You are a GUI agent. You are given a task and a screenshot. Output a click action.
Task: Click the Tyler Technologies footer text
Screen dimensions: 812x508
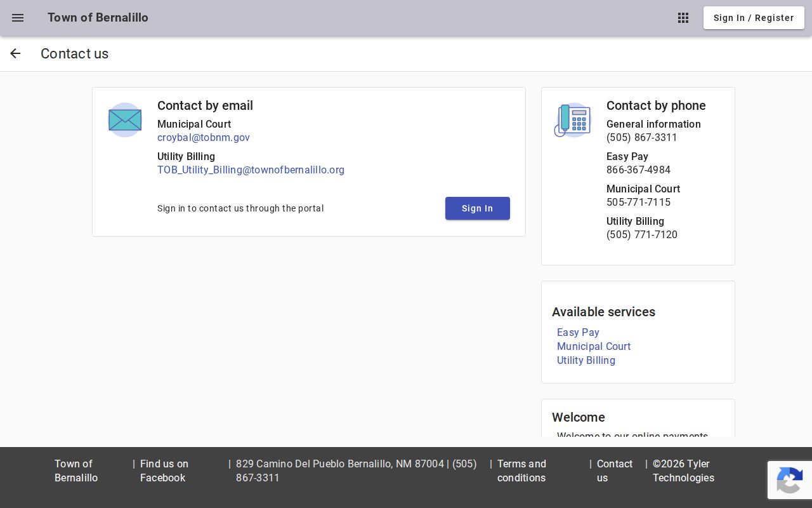683,471
